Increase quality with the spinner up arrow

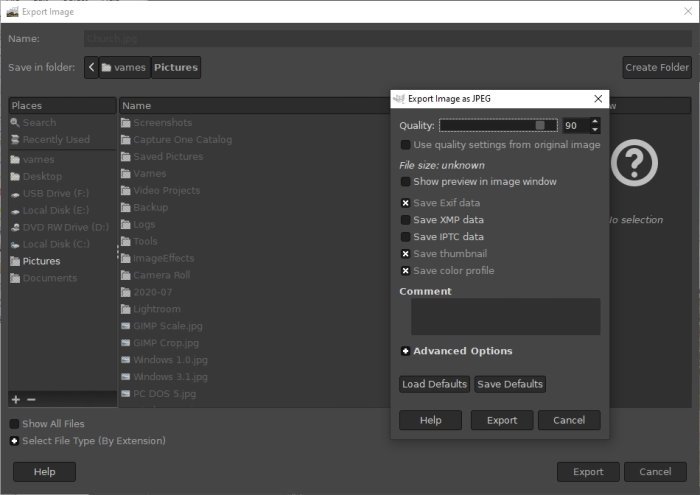pyautogui.click(x=595, y=122)
